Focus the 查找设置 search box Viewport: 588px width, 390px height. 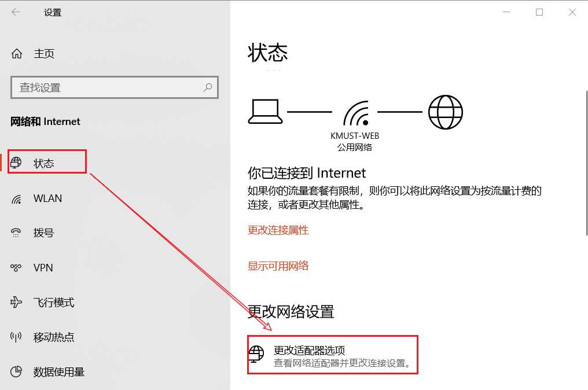pyautogui.click(x=115, y=87)
